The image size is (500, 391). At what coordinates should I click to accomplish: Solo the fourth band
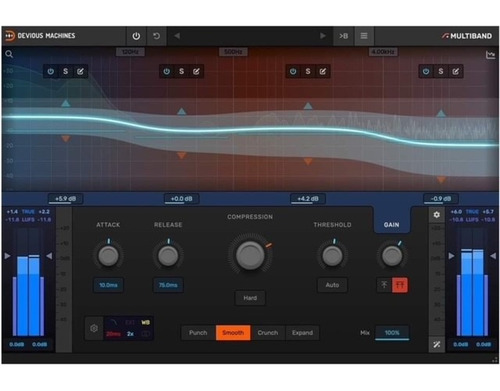tap(441, 71)
